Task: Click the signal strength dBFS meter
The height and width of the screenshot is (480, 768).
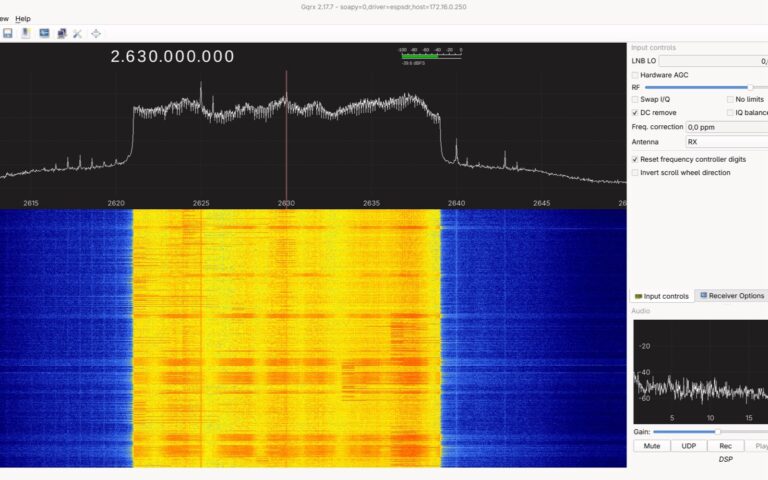Action: pyautogui.click(x=431, y=54)
